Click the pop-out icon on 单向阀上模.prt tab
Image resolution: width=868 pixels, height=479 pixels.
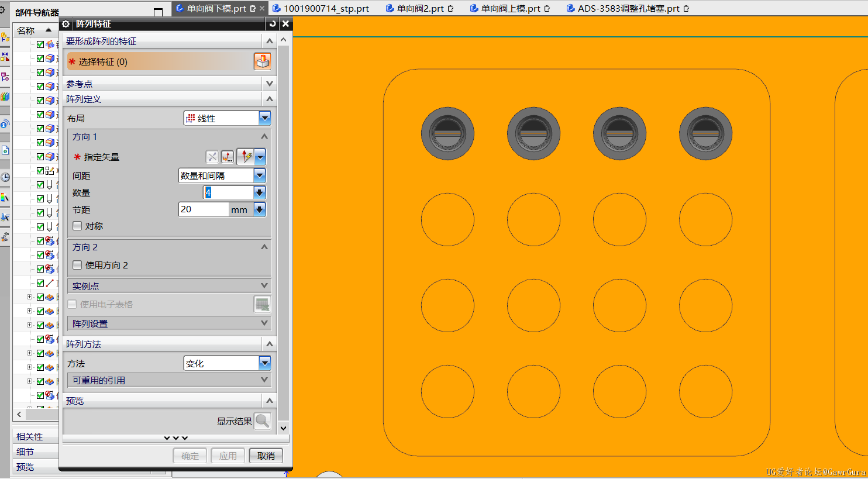[x=547, y=9]
